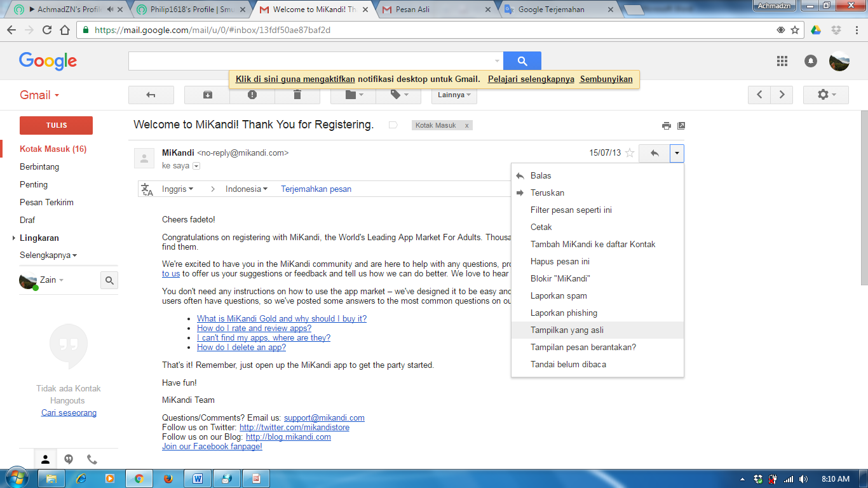Archive the email using the archive icon
868x488 pixels.
(x=207, y=95)
